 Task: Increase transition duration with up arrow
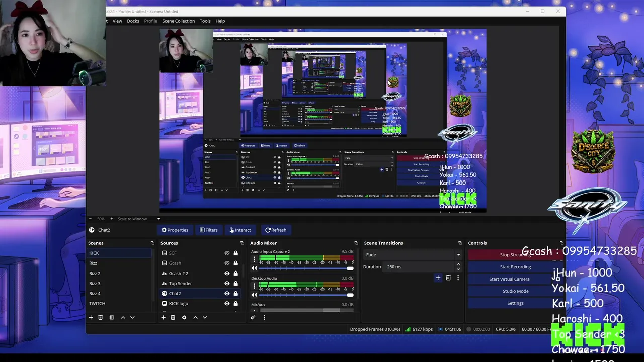point(458,265)
